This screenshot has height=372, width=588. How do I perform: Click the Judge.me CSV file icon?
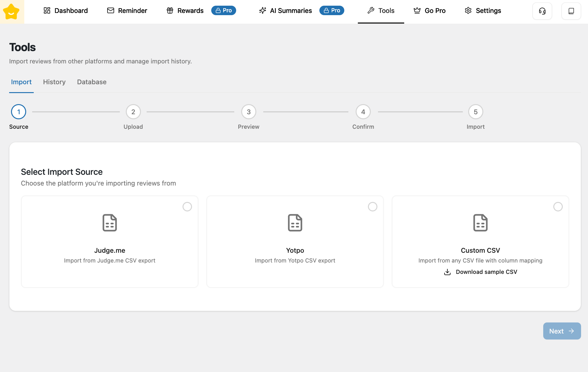[x=110, y=223]
